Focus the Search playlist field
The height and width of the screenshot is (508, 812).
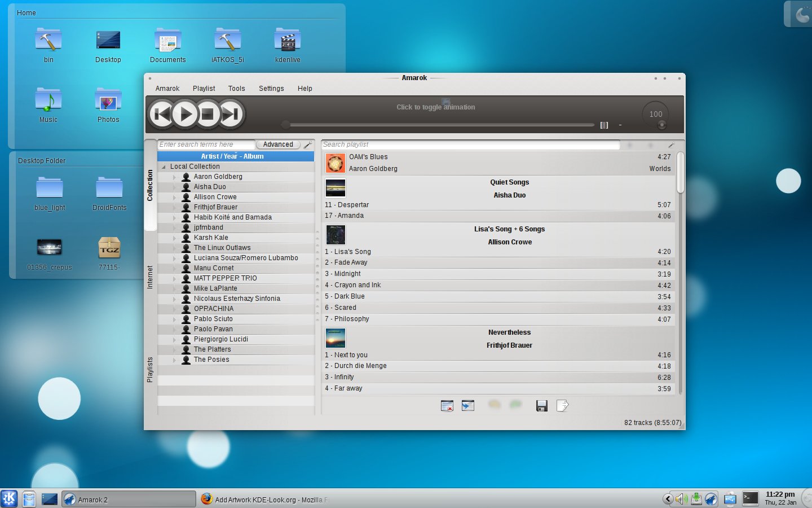click(x=470, y=144)
